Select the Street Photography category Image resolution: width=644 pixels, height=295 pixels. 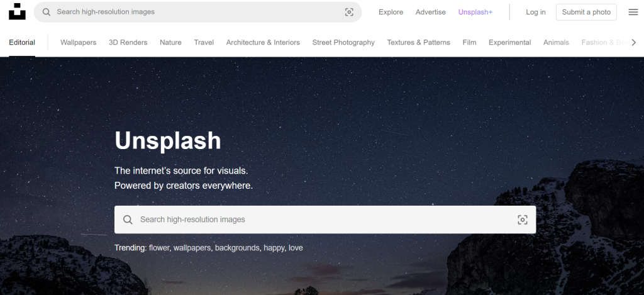click(343, 42)
